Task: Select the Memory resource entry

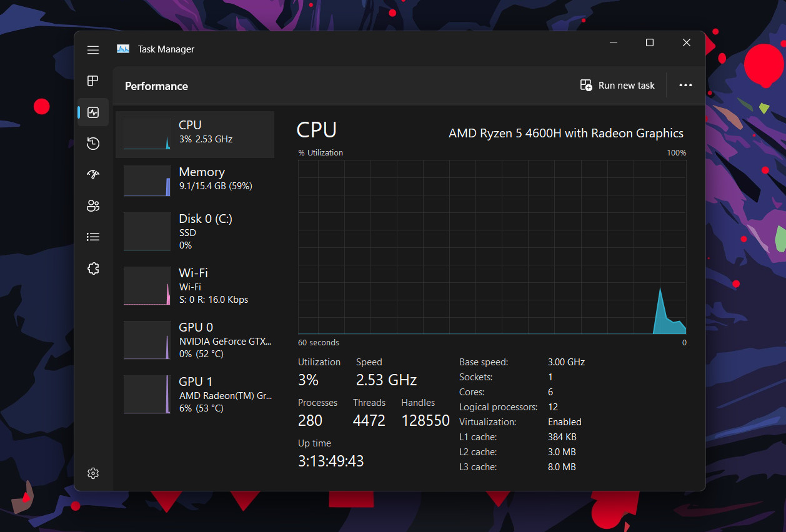Action: coord(195,181)
